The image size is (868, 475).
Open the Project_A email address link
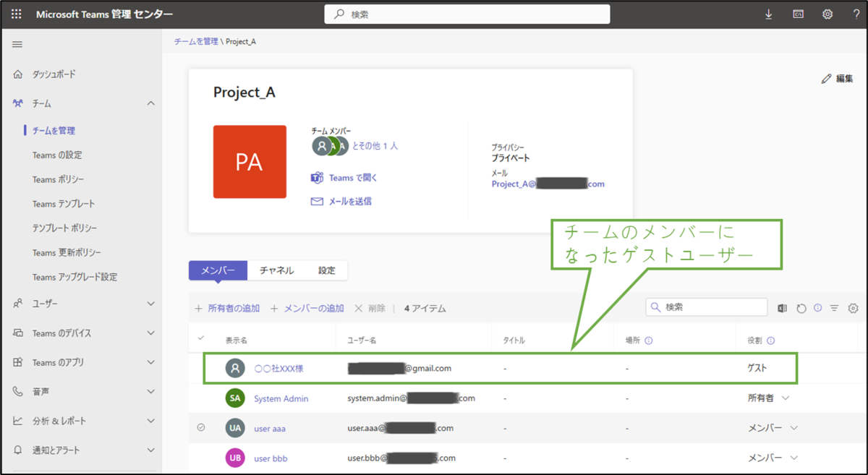pos(548,184)
